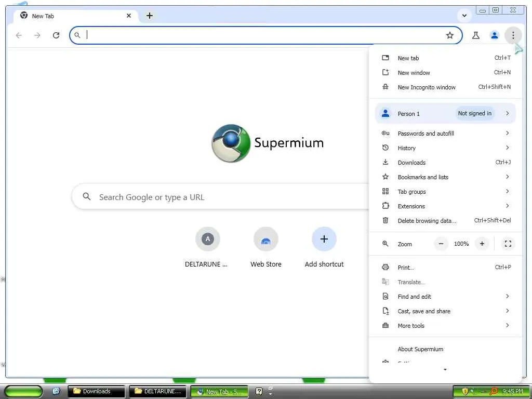The height and width of the screenshot is (399, 532).
Task: Select New tab in the menu
Action: click(x=446, y=58)
